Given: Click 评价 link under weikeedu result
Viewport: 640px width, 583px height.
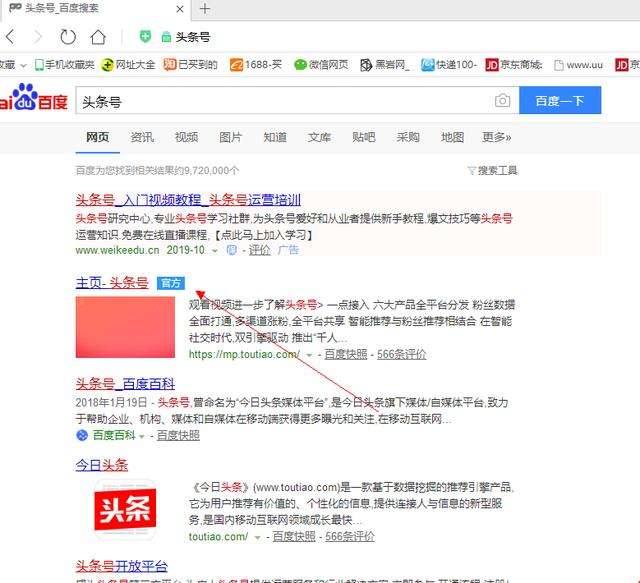Looking at the screenshot, I should point(259,250).
